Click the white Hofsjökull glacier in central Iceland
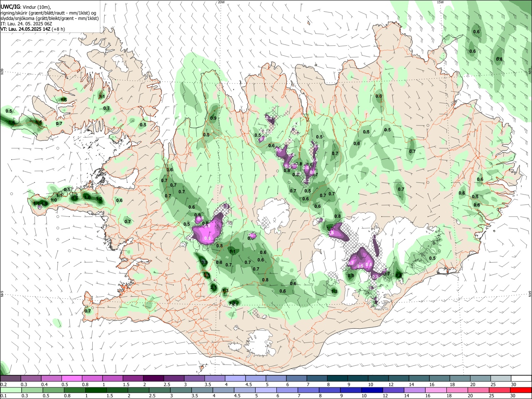The height and width of the screenshot is (399, 532). [273, 215]
